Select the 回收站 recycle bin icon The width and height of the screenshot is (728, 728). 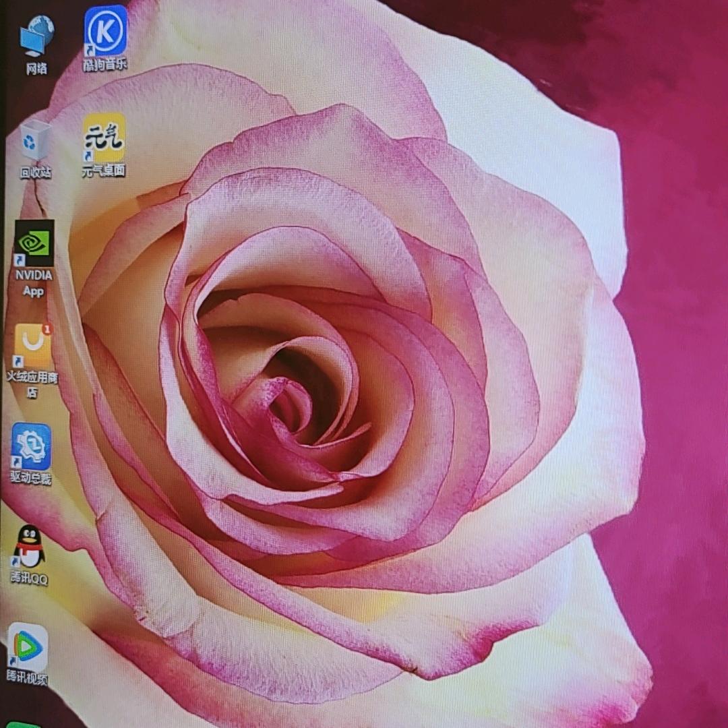pyautogui.click(x=35, y=140)
